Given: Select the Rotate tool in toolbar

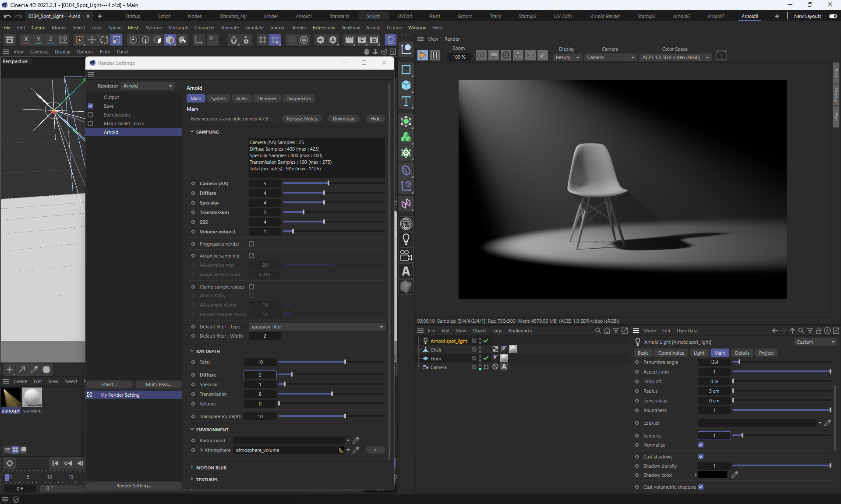Looking at the screenshot, I should (104, 40).
